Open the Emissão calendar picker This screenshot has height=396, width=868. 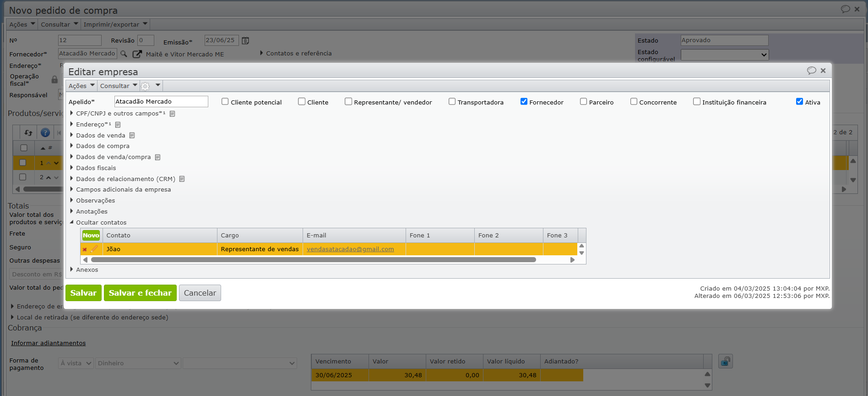point(245,41)
